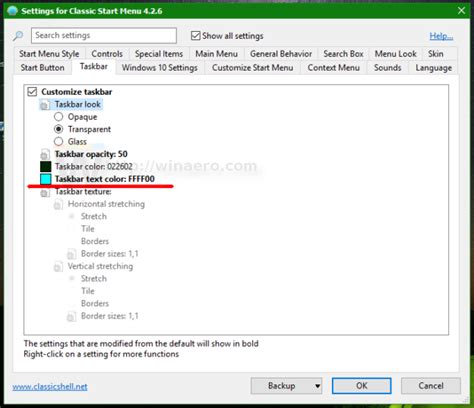Screen dimensions: 474x408
Task: Click the Cancel button
Action: tap(431, 386)
